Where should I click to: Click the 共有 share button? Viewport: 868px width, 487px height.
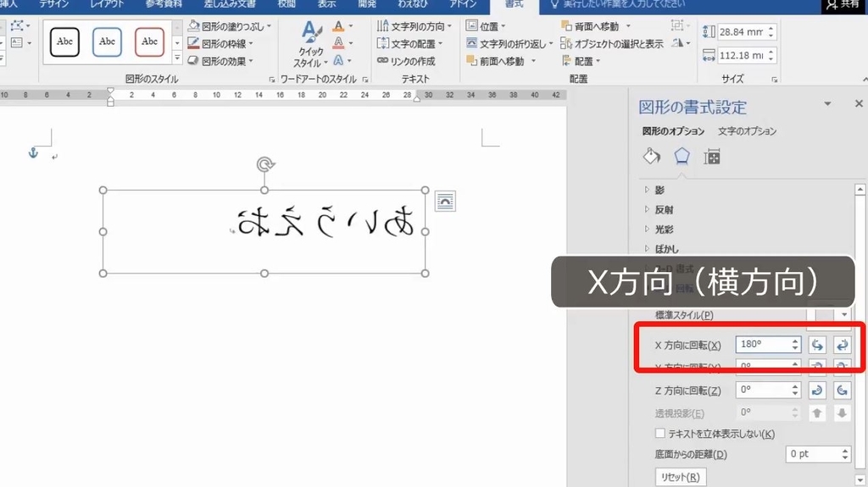843,5
